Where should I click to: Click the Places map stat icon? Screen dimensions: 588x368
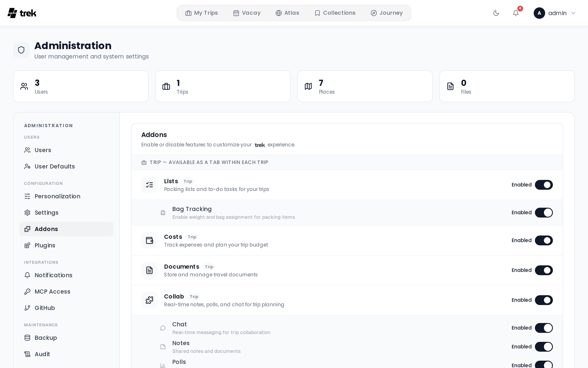pos(308,86)
